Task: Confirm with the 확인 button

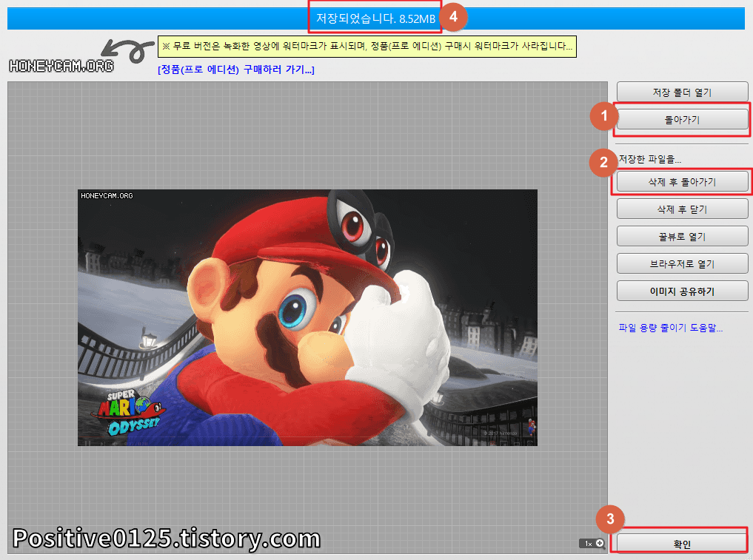Action: coord(682,544)
